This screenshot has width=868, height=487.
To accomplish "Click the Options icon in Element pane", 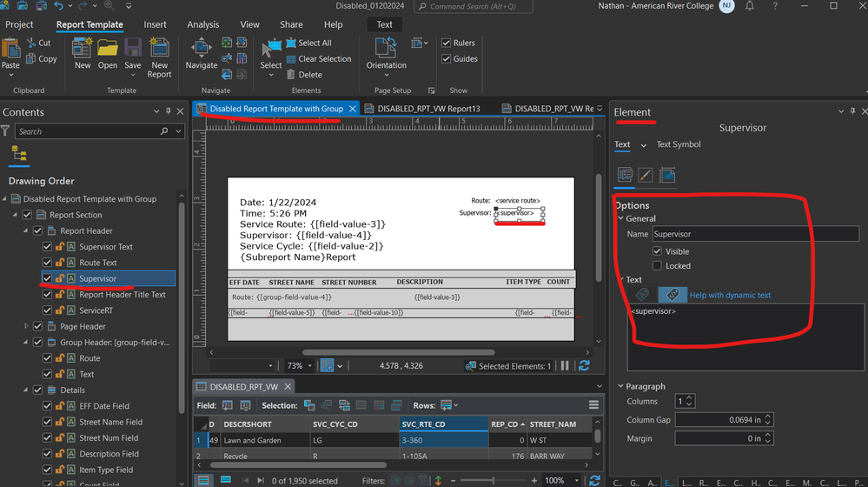I will 625,175.
